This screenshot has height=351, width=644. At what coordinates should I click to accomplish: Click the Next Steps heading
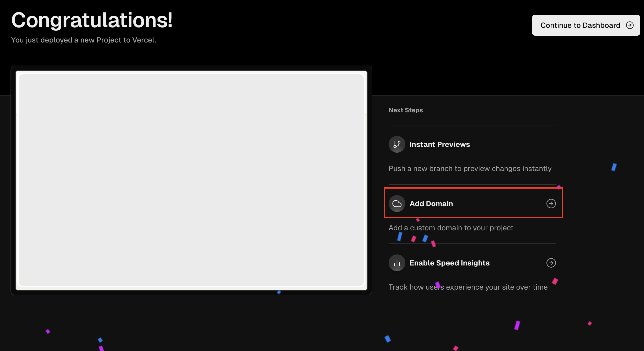coord(405,110)
